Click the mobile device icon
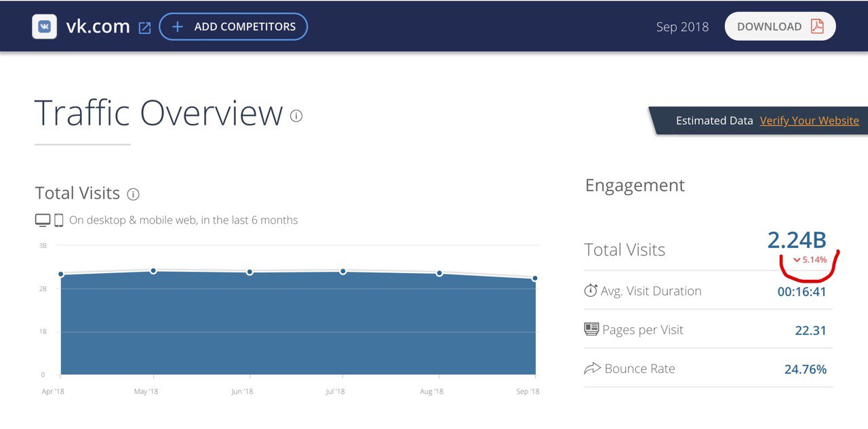 (x=58, y=220)
